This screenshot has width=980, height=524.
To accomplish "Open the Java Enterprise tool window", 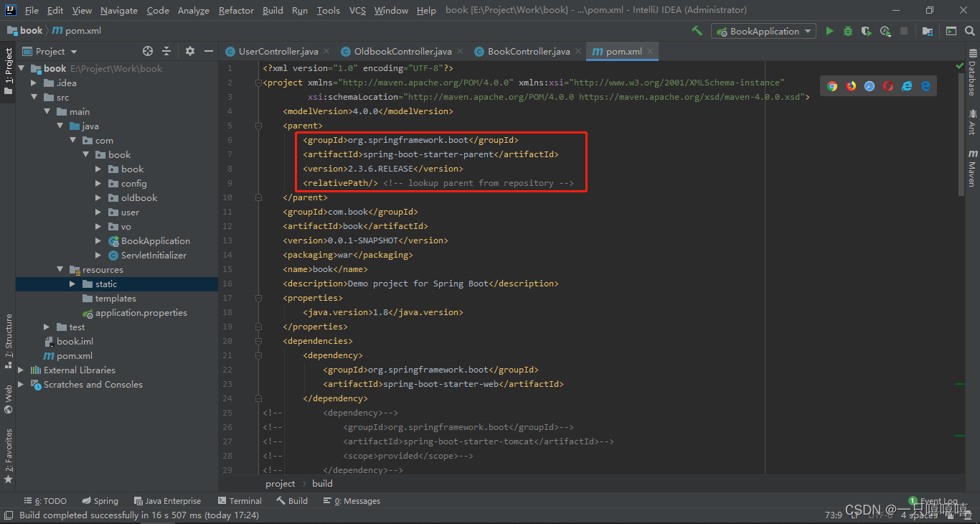I will pyautogui.click(x=167, y=501).
